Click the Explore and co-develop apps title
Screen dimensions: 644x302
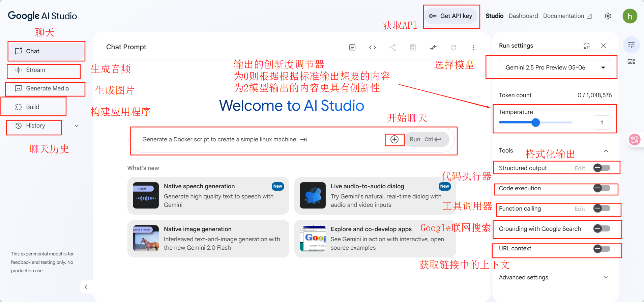click(x=371, y=229)
